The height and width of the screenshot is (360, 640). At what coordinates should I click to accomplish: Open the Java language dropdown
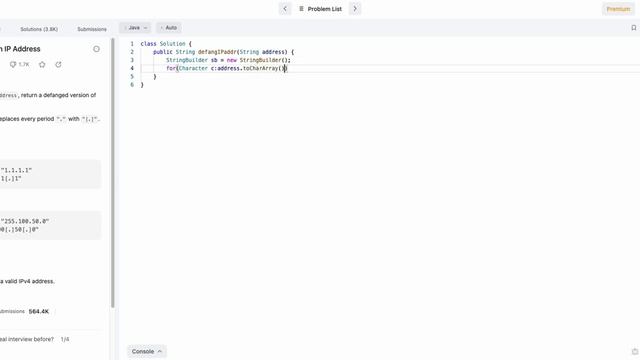point(135,28)
